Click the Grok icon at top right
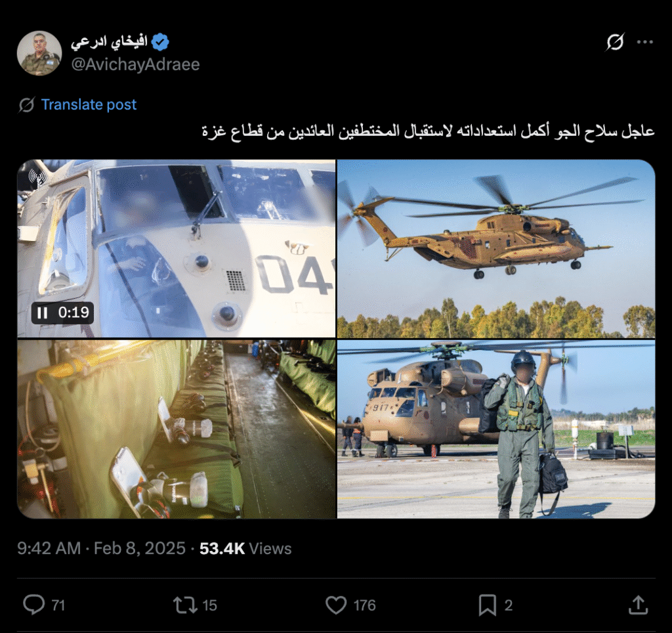This screenshot has height=633, width=672. [x=614, y=42]
